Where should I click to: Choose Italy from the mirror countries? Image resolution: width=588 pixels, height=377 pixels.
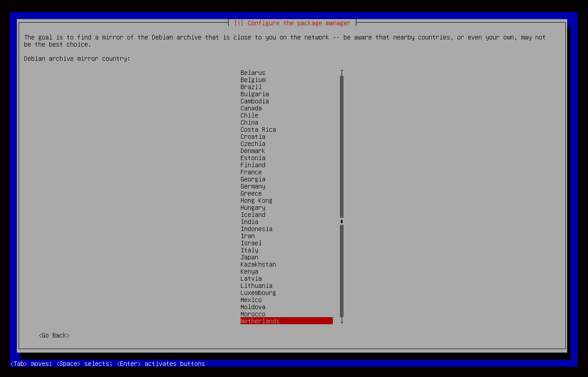(249, 250)
